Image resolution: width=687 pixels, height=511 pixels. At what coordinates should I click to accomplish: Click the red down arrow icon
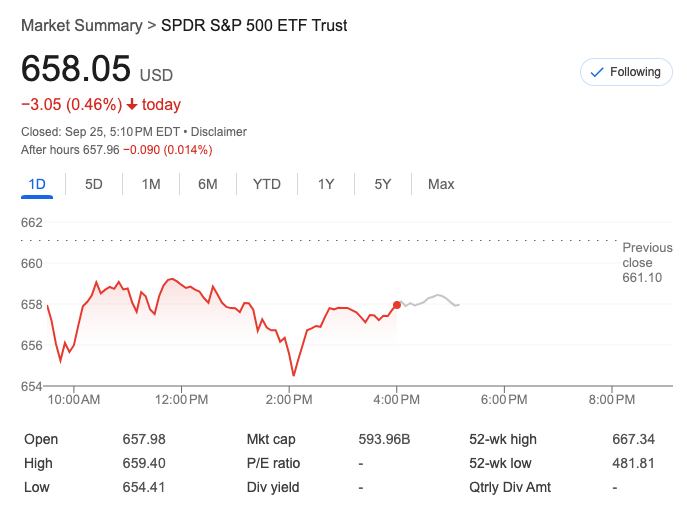[132, 105]
